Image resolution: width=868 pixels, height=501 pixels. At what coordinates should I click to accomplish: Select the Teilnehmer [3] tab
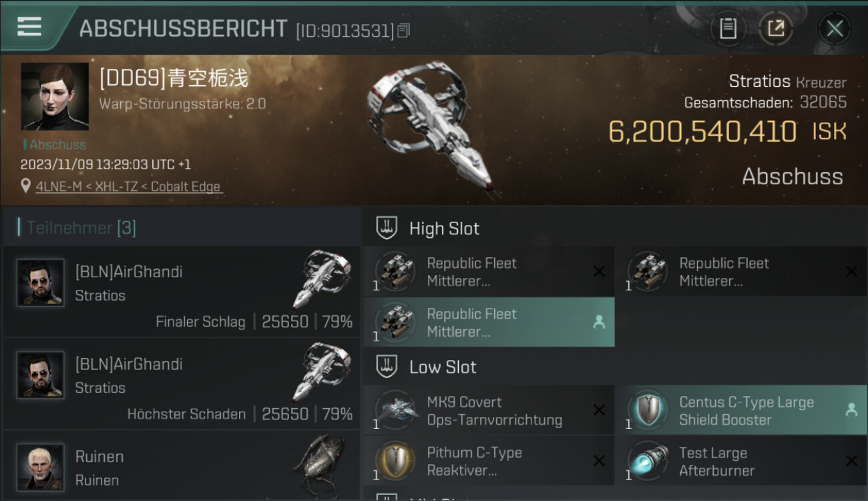[x=80, y=228]
